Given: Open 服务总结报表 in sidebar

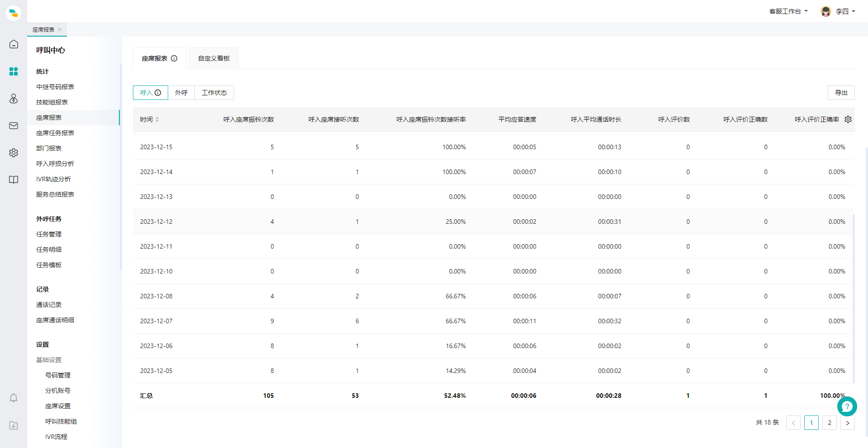Looking at the screenshot, I should (55, 194).
